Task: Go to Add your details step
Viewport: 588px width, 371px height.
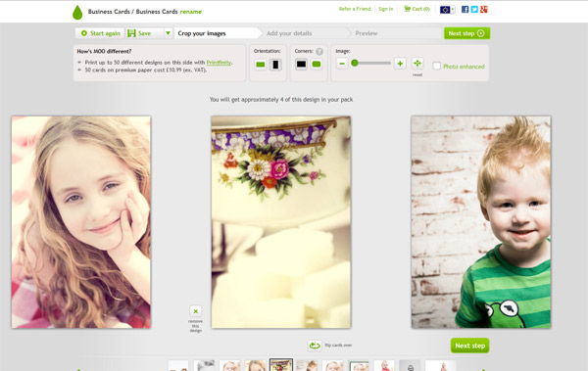Action: (289, 33)
